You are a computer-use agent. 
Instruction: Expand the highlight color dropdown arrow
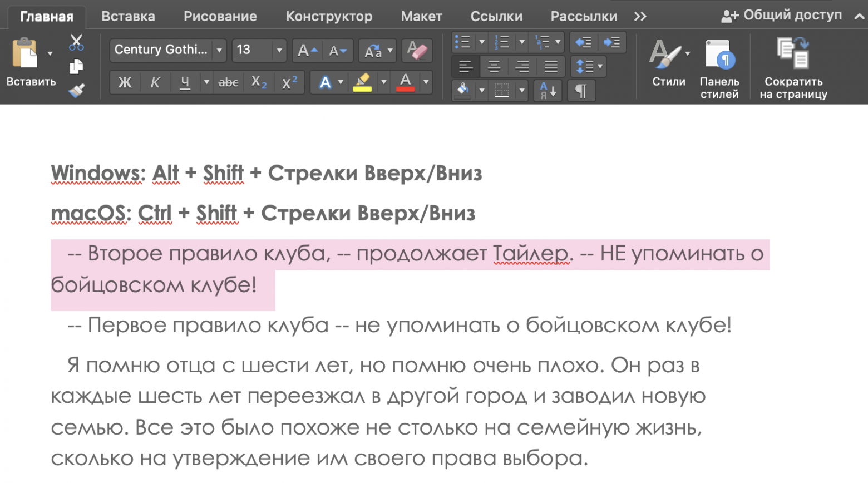(x=383, y=82)
